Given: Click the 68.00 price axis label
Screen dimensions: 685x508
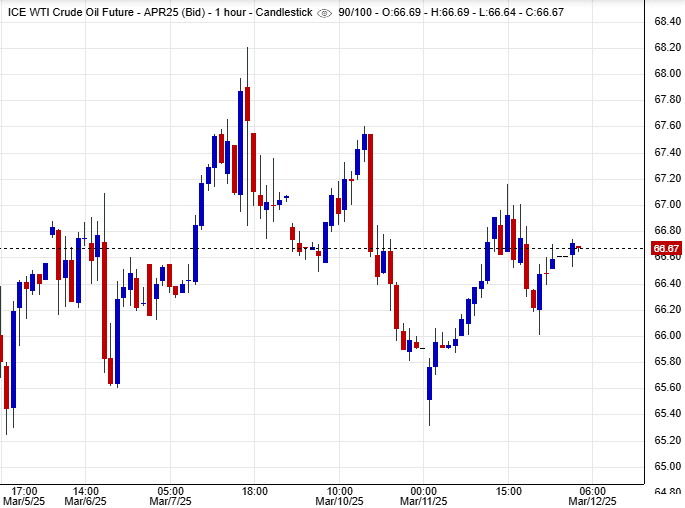Looking at the screenshot, I should pos(667,74).
